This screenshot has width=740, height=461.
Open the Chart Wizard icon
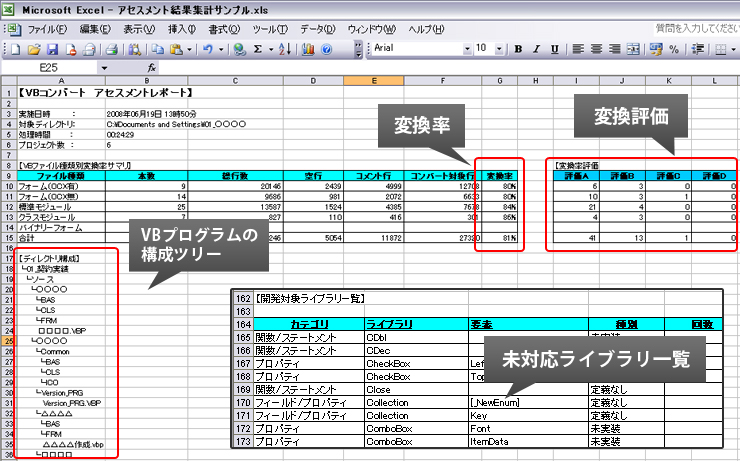point(309,48)
